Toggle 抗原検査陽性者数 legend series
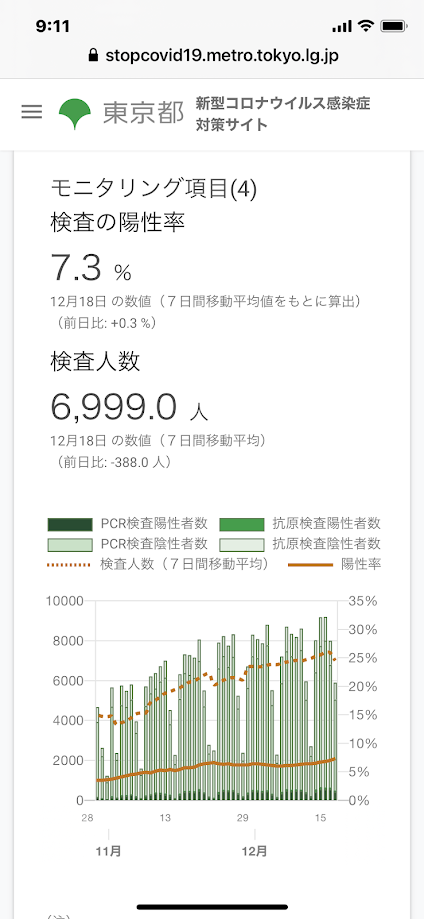The width and height of the screenshot is (424, 919). tap(242, 524)
